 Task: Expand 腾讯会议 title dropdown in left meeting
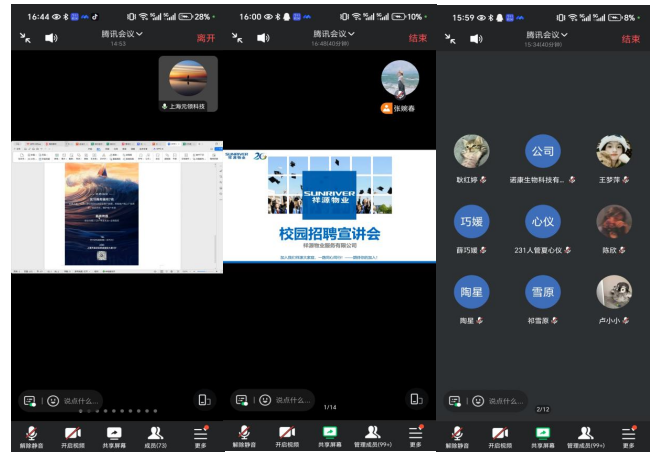(x=122, y=34)
